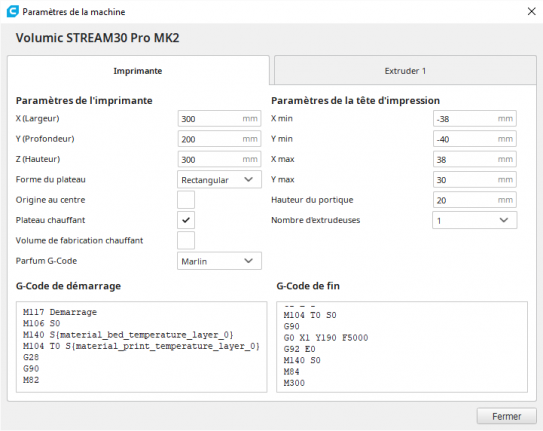
Task: Click the M140 S0 line in end G-code
Action: 302,360
